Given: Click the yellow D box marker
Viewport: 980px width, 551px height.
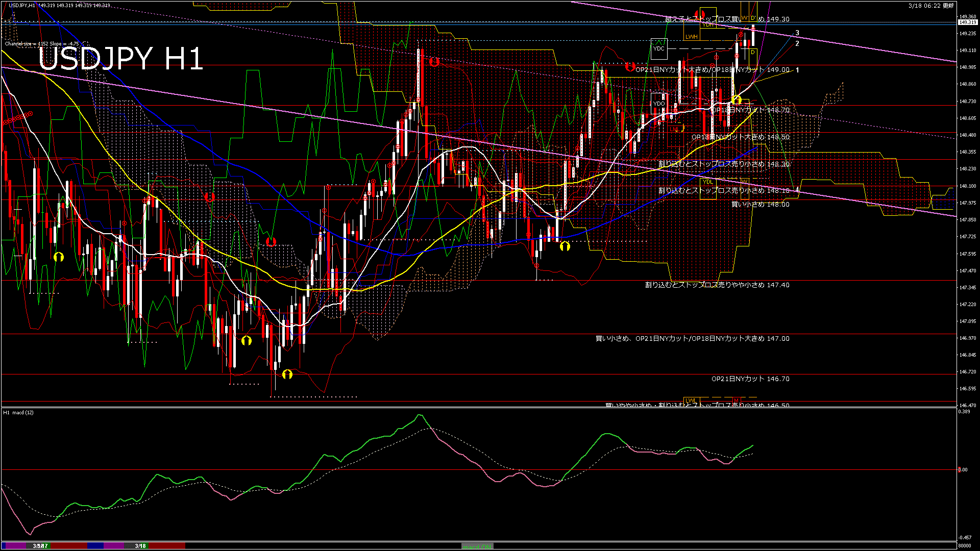Looking at the screenshot, I should click(x=753, y=52).
